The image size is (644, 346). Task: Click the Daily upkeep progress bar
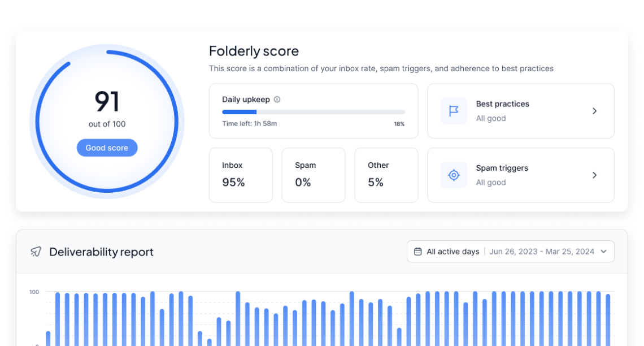pos(313,112)
